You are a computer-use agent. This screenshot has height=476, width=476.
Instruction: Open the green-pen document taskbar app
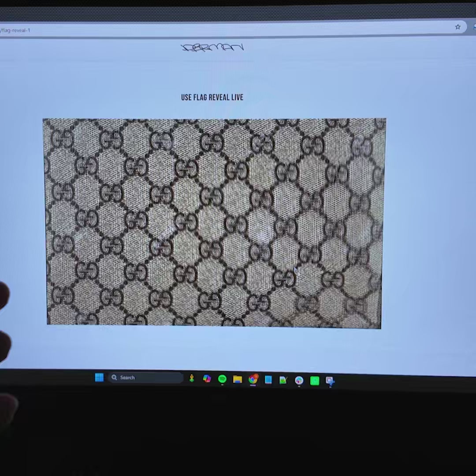(283, 380)
